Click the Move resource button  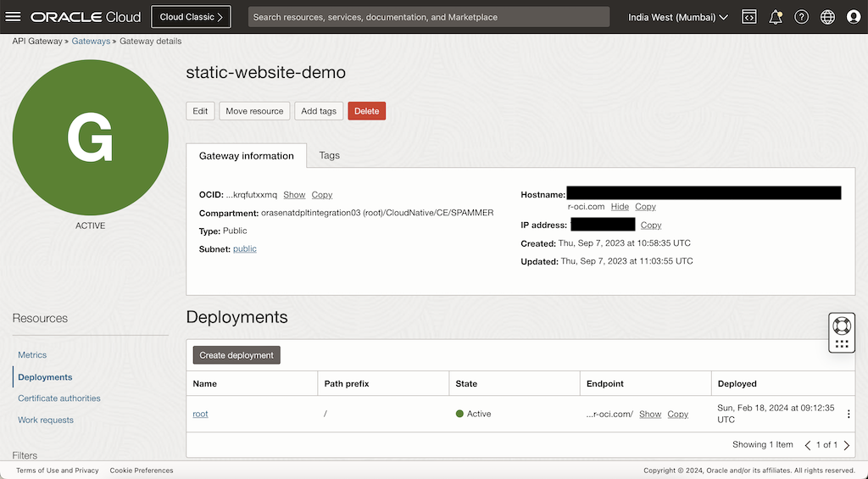click(254, 111)
